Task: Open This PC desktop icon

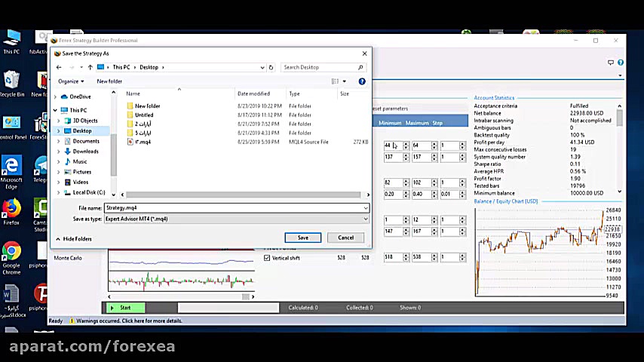Action: point(11,42)
